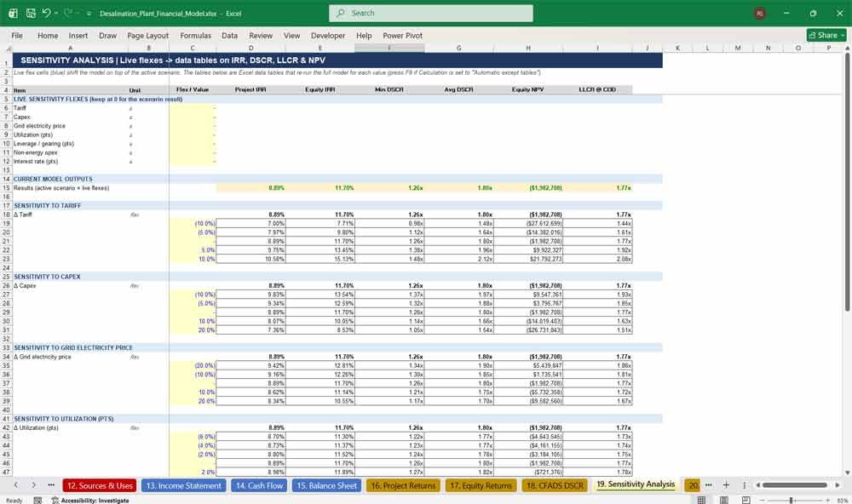
Task: Switch to Page Break Preview icon
Action: point(746,500)
